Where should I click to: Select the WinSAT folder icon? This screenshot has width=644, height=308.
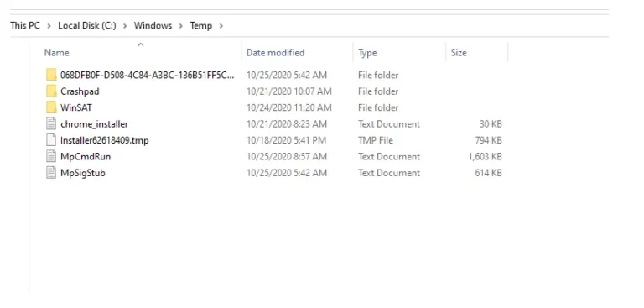(51, 107)
